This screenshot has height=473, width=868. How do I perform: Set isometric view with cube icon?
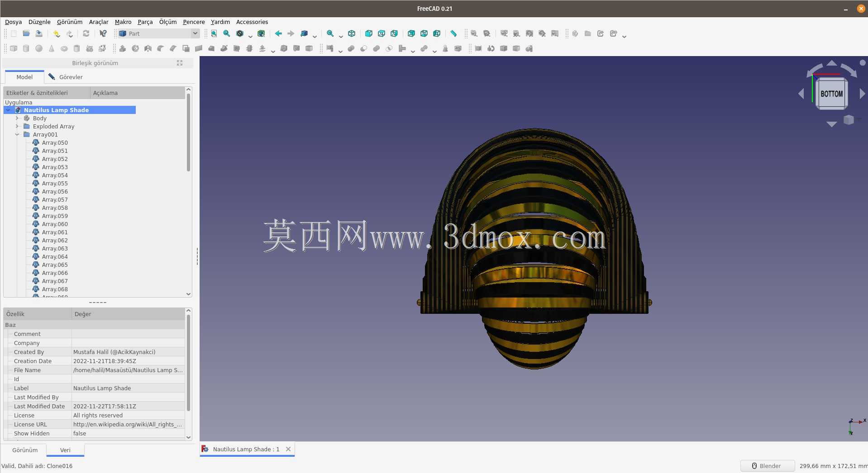[x=352, y=33]
